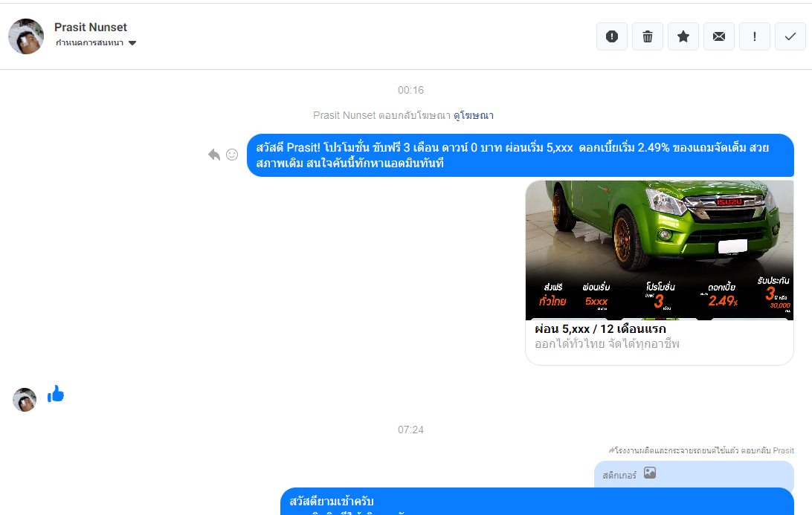The height and width of the screenshot is (515, 812).
Task: Select the ad subtitle ออกได้ทั่วไทย จัดได้ทุกอาชีพ
Action: pyautogui.click(x=607, y=343)
